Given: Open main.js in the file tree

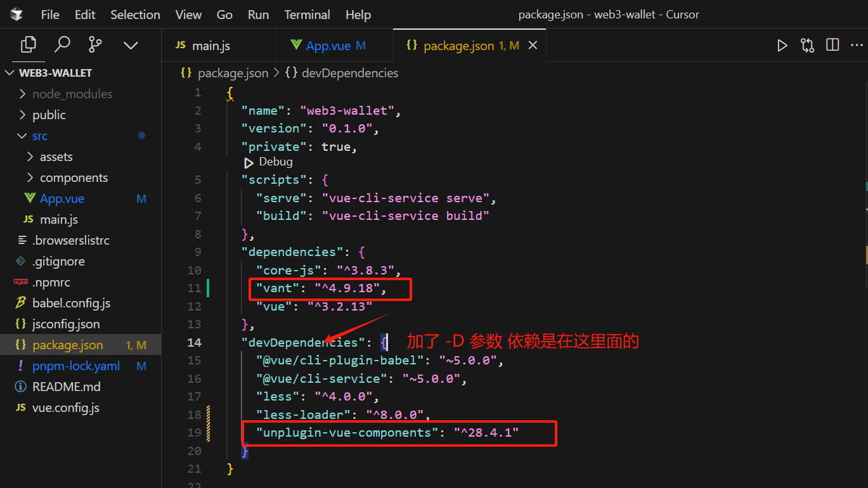Looking at the screenshot, I should tap(81, 219).
